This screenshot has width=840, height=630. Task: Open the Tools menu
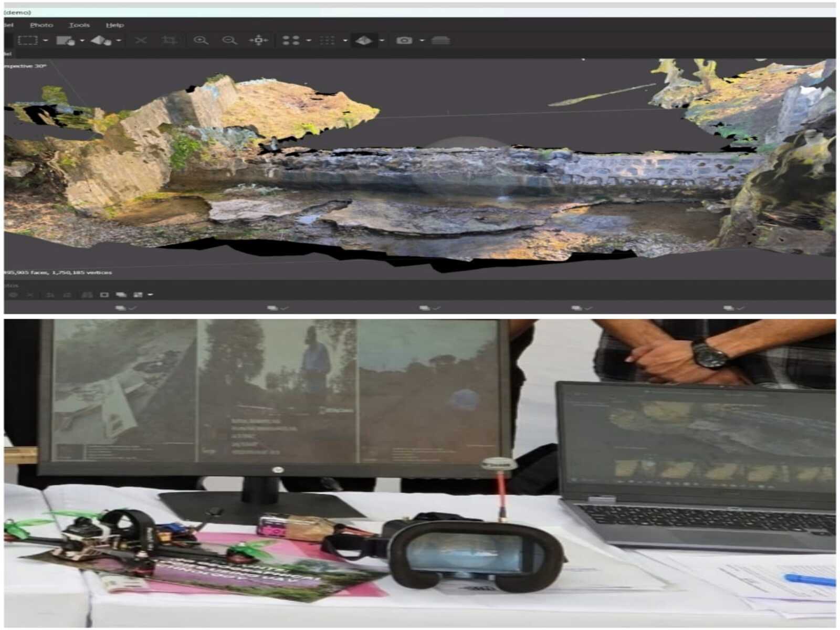click(79, 25)
